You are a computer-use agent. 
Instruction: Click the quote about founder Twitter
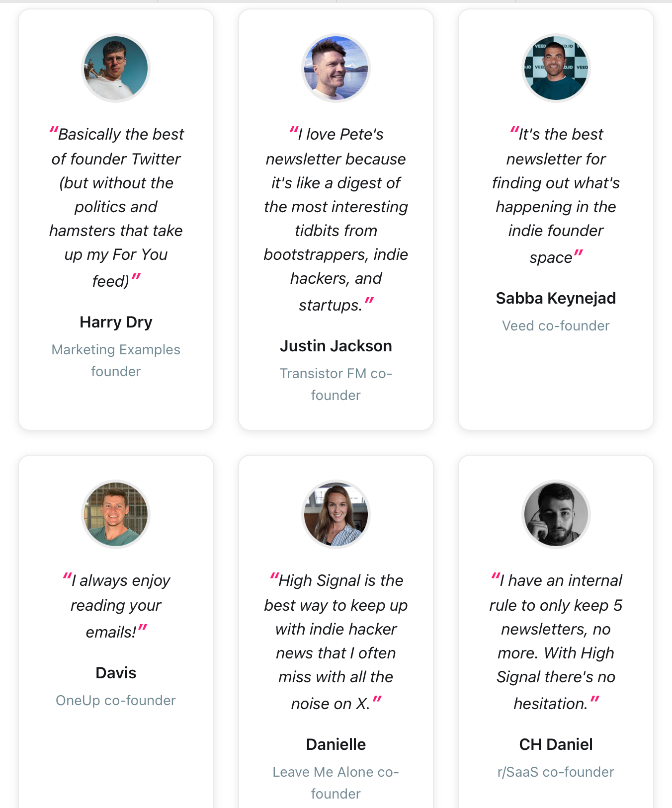[116, 207]
